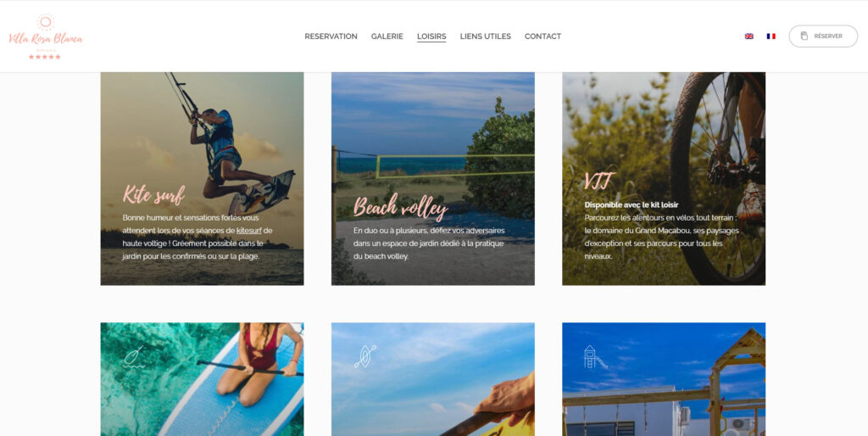Screen dimensions: 868x436
Task: Follow the underlined kitesurf link
Action: [x=249, y=231]
